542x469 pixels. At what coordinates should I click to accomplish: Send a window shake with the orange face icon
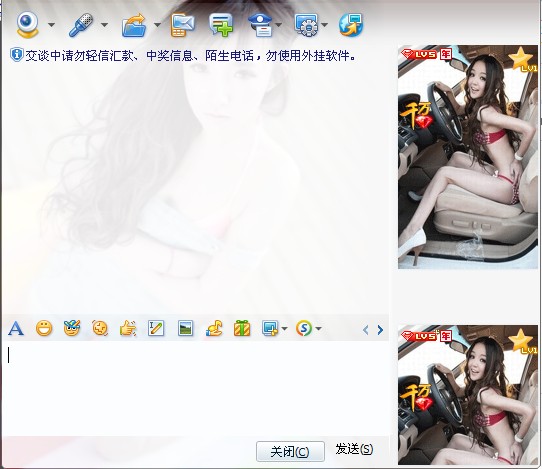pyautogui.click(x=100, y=328)
